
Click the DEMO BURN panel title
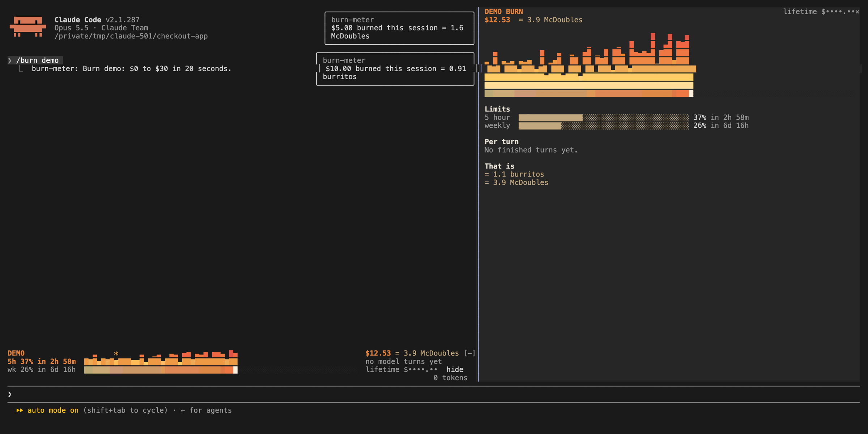pyautogui.click(x=503, y=12)
